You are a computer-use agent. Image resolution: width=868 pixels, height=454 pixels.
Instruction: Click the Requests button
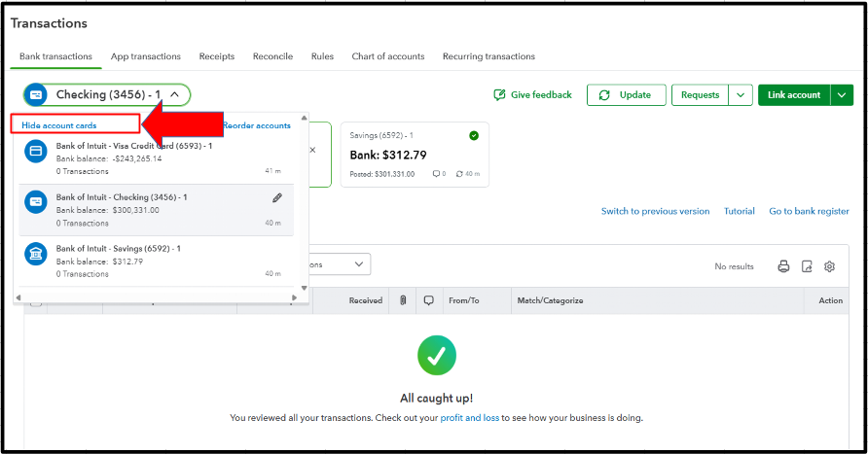[x=701, y=95]
